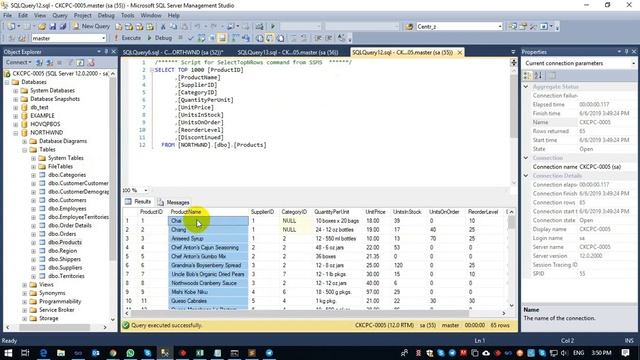The image size is (640, 360).
Task: Collapse the NORTHWND database node
Action: [x=16, y=133]
